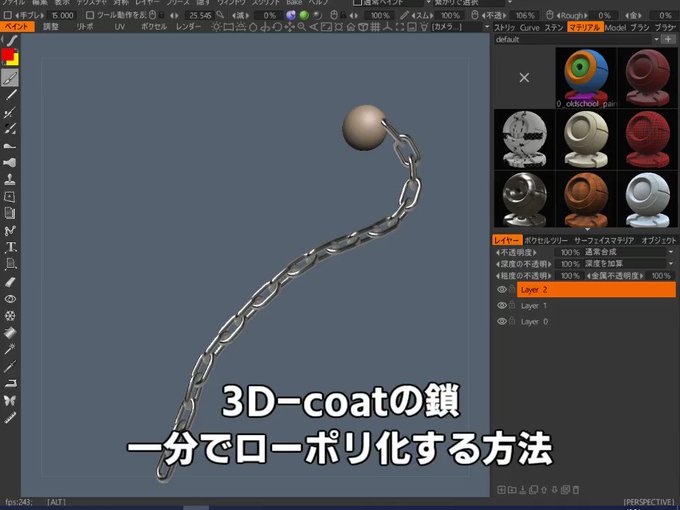Click the home reset-view icon
The width and height of the screenshot is (680, 510).
click(350, 27)
